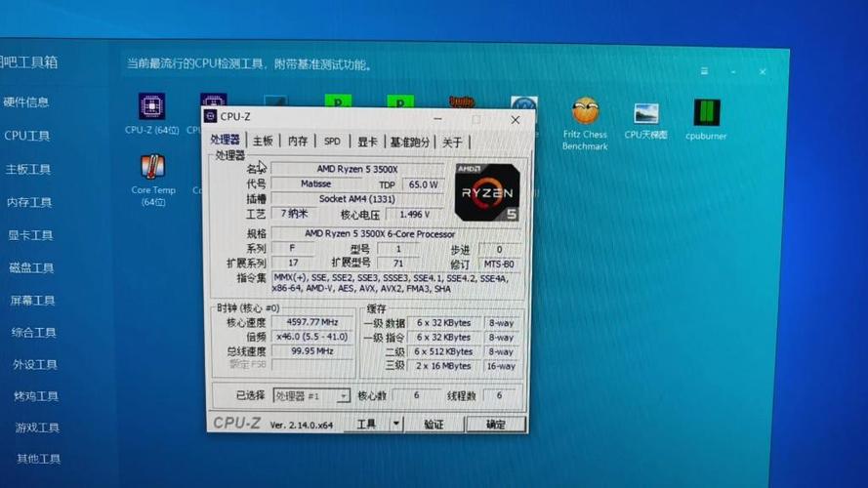Click the 6 x 512 KBytes L2 cache value
This screenshot has width=868, height=488.
click(443, 351)
